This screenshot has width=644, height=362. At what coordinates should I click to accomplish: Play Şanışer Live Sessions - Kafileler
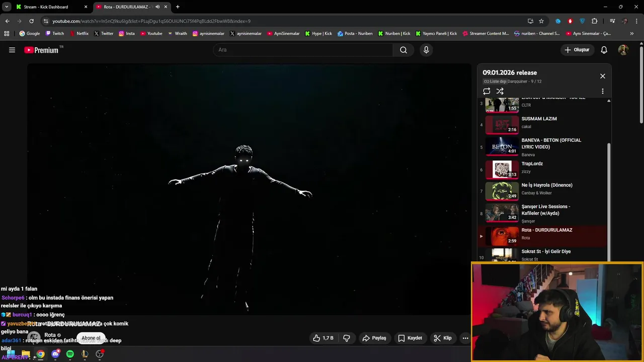click(542, 213)
